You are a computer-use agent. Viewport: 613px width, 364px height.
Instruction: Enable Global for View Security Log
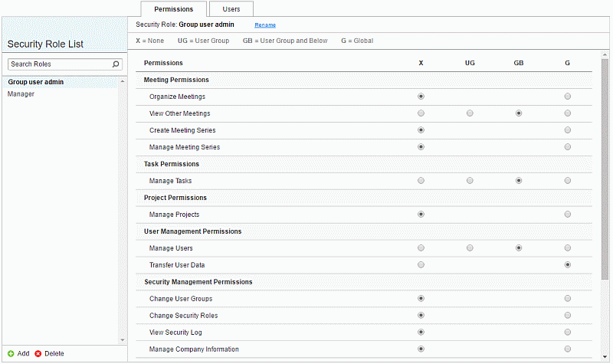click(x=567, y=333)
